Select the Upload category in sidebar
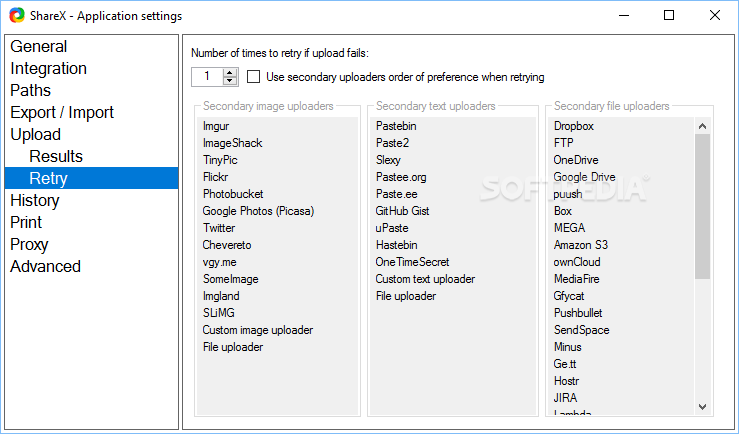 35,134
